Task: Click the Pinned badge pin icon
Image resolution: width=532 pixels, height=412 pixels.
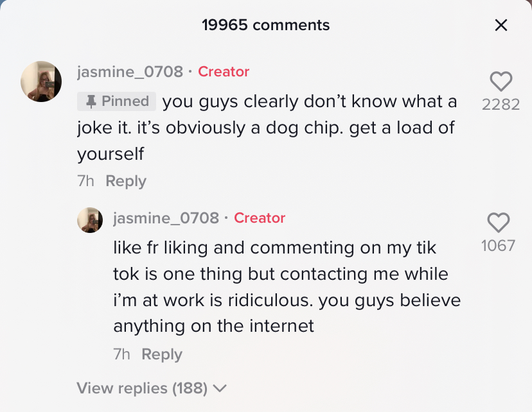Action: point(90,101)
